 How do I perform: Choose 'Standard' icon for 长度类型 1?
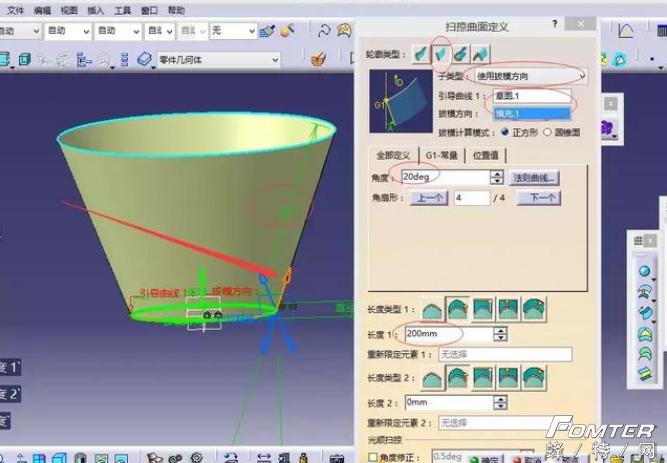(457, 309)
